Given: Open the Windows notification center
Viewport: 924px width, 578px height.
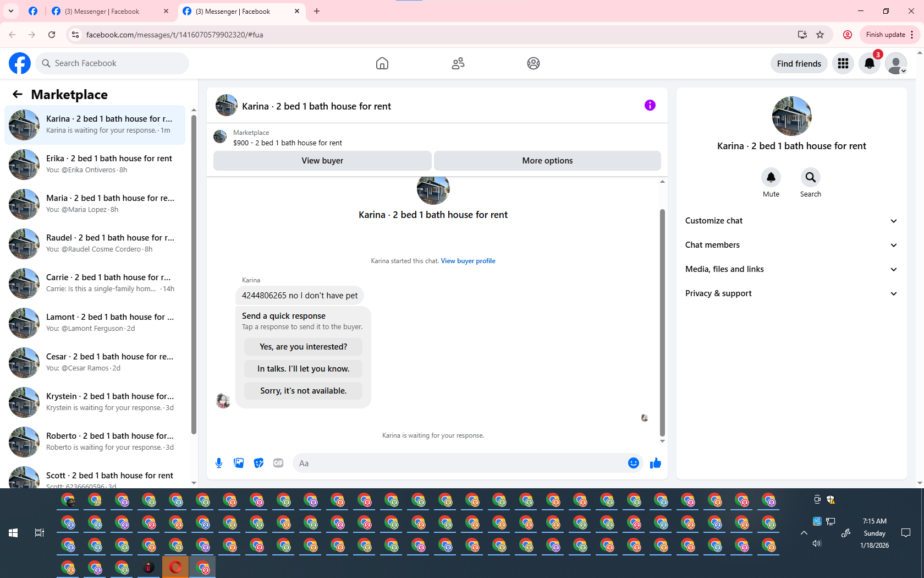Looking at the screenshot, I should point(906,533).
